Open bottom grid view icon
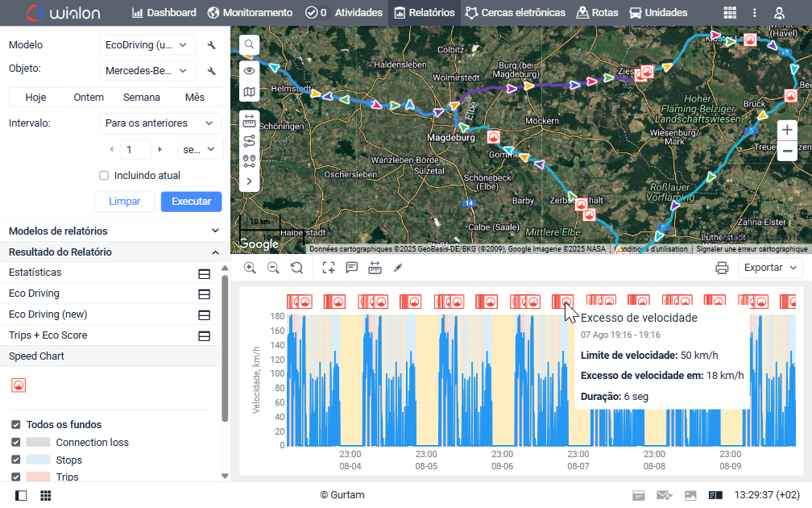812x508 pixels. click(46, 496)
